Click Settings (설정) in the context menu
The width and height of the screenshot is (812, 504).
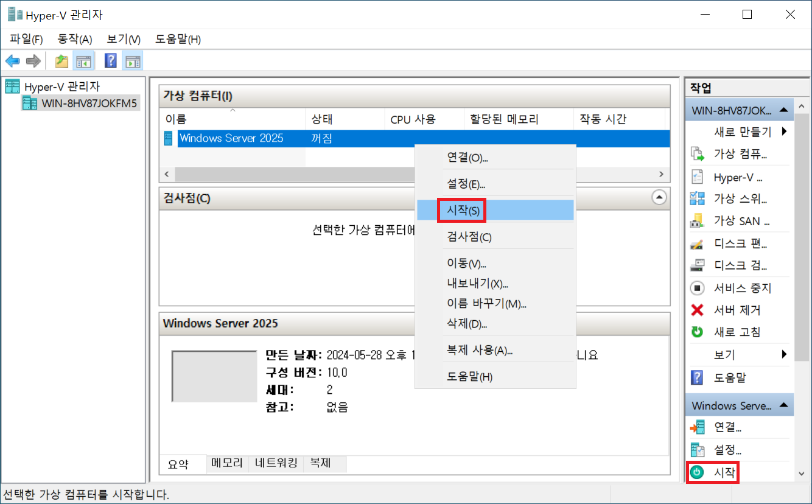(x=466, y=184)
